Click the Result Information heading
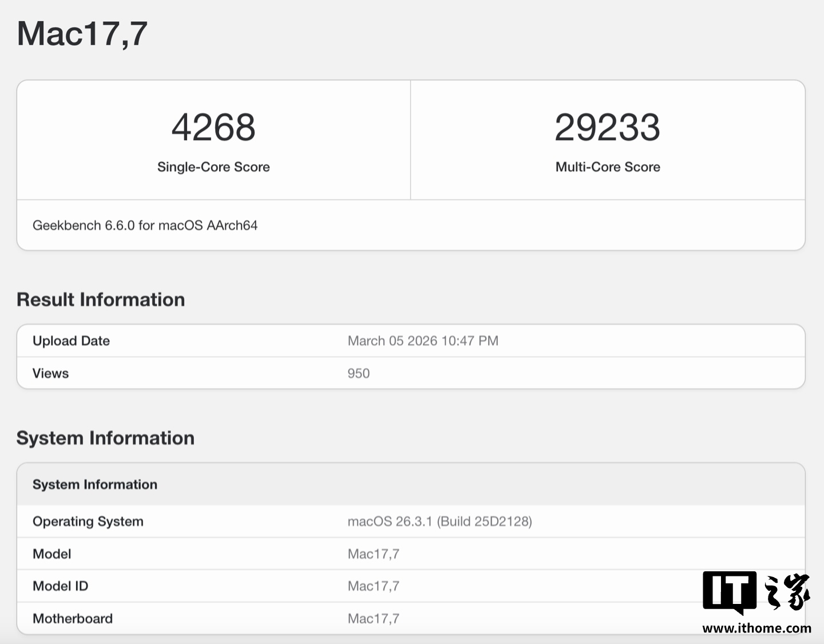 [101, 299]
